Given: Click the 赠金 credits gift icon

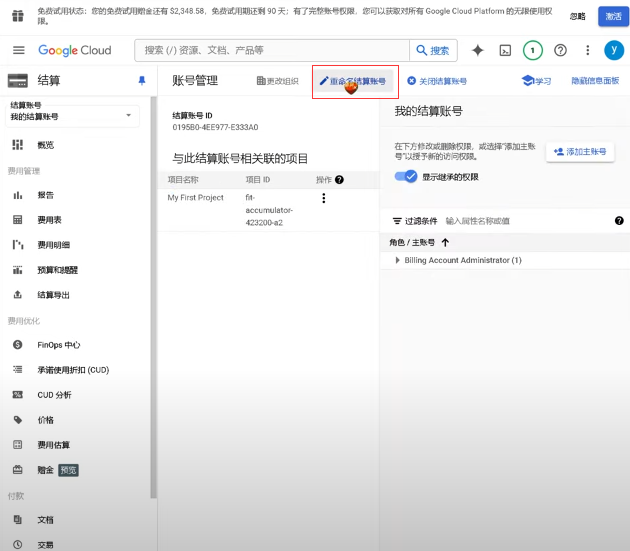Looking at the screenshot, I should [x=18, y=470].
